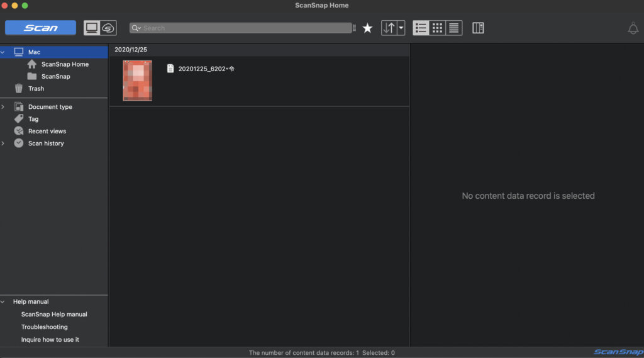Click the Mac computer icon
This screenshot has width=644, height=358.
[18, 52]
